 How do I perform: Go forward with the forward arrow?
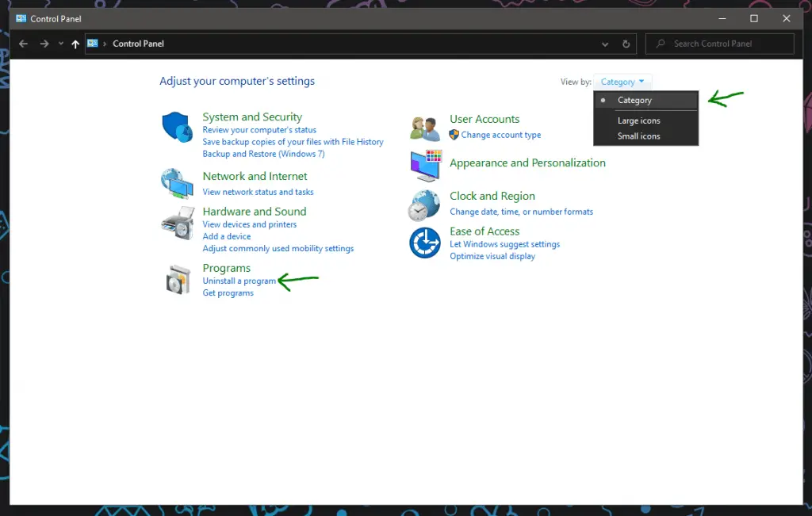click(x=44, y=44)
